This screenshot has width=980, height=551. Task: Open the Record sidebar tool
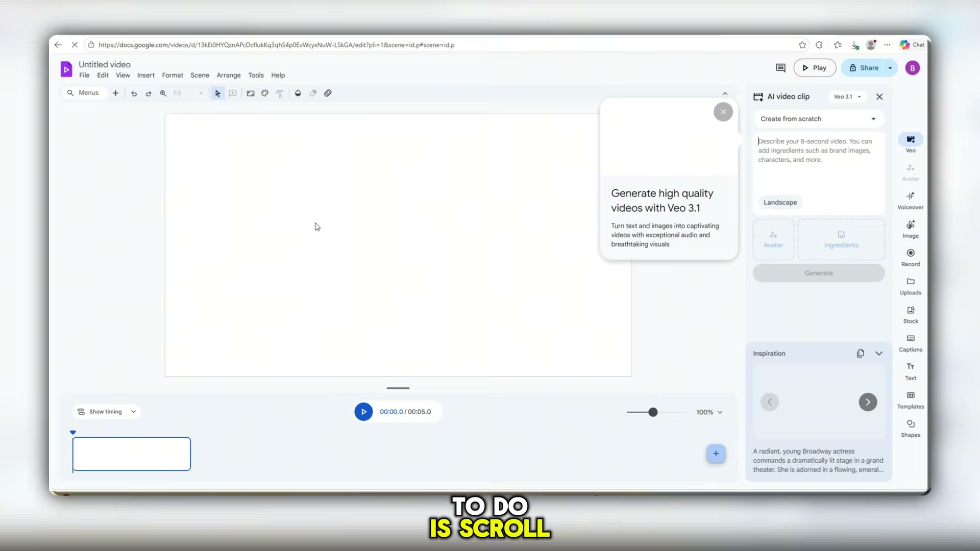[x=911, y=258]
